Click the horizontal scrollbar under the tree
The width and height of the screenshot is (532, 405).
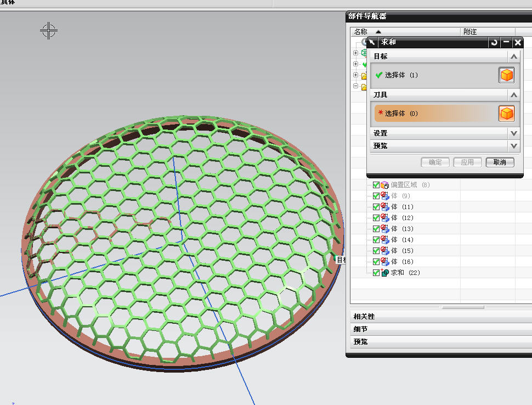pyautogui.click(x=463, y=307)
